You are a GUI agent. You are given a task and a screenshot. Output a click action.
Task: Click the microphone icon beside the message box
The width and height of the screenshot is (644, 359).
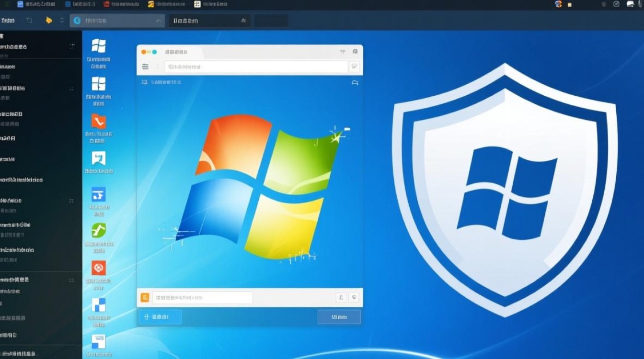tap(340, 297)
